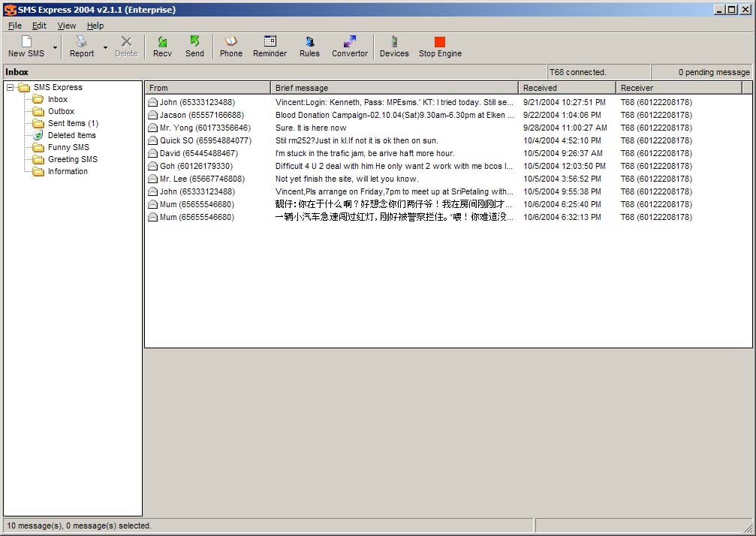Click Stop Engine to halt the SMS engine

[439, 45]
